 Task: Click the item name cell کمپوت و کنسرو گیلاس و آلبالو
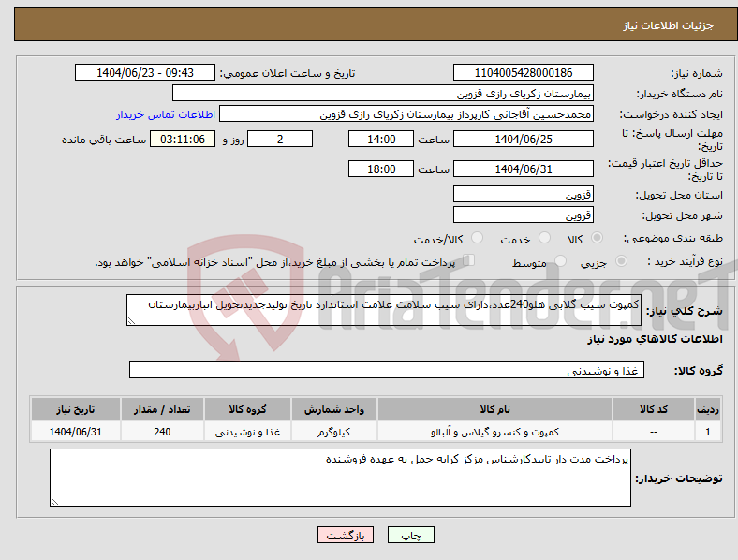pos(494,431)
